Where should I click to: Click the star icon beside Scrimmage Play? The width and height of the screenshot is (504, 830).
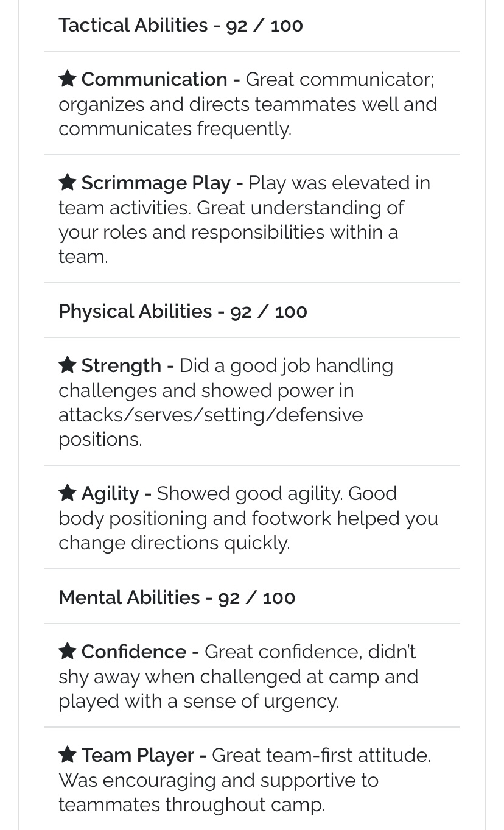pyautogui.click(x=67, y=182)
